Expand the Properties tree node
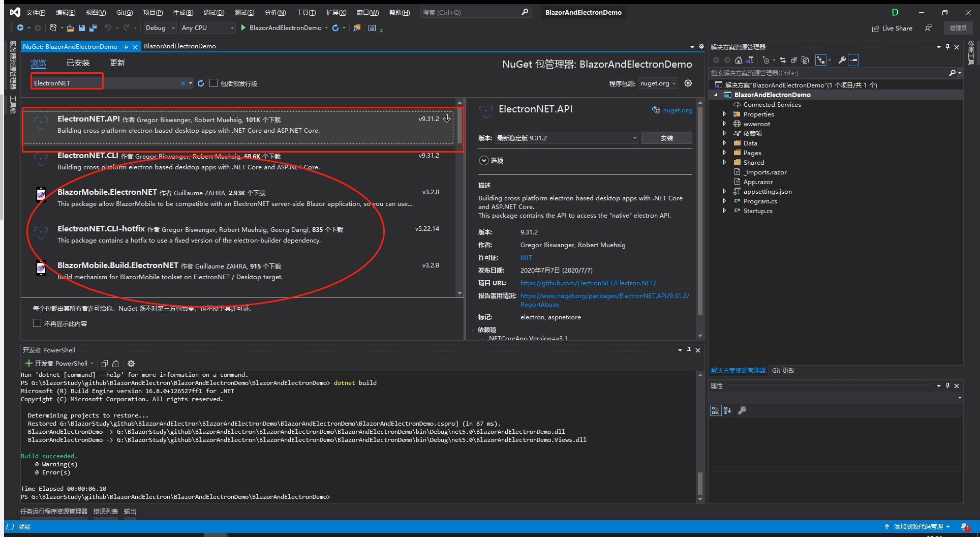This screenshot has width=980, height=537. pyautogui.click(x=724, y=114)
